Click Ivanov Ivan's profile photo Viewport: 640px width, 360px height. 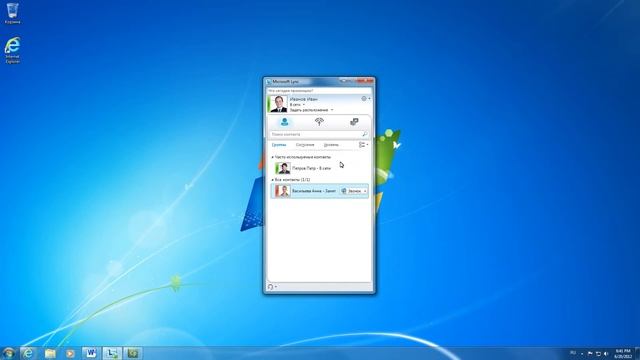pyautogui.click(x=279, y=104)
